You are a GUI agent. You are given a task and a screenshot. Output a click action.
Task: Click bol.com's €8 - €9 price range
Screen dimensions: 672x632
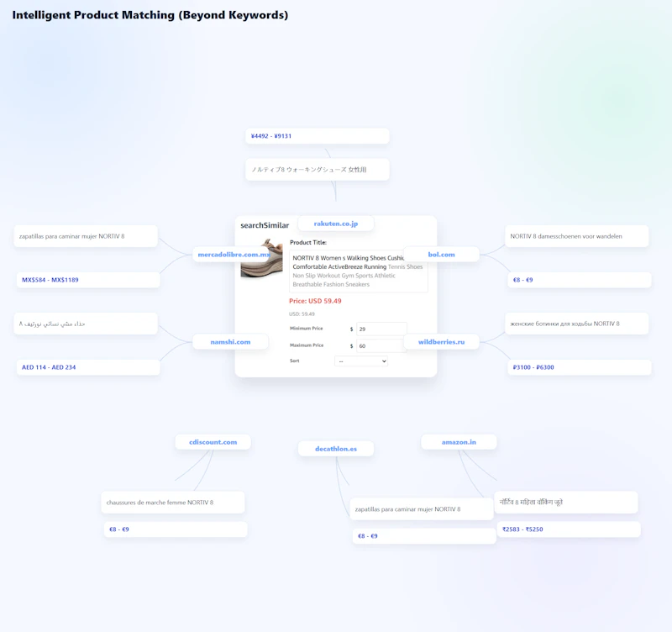pos(580,280)
